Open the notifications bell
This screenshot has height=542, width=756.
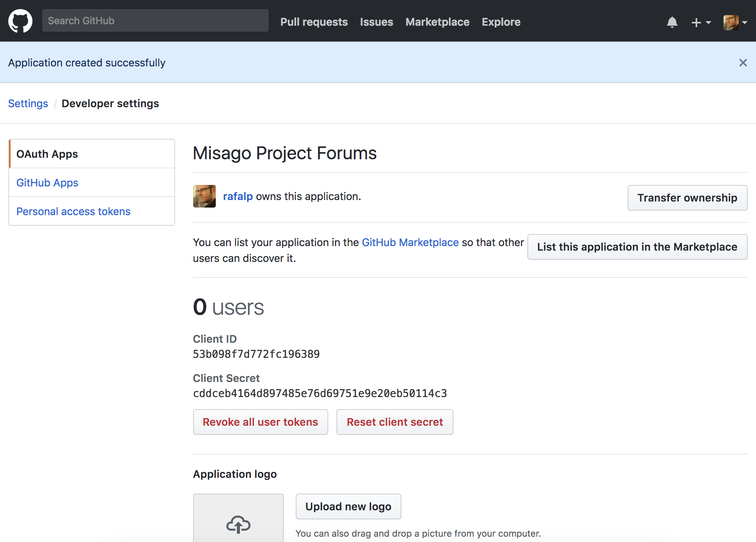coord(672,22)
